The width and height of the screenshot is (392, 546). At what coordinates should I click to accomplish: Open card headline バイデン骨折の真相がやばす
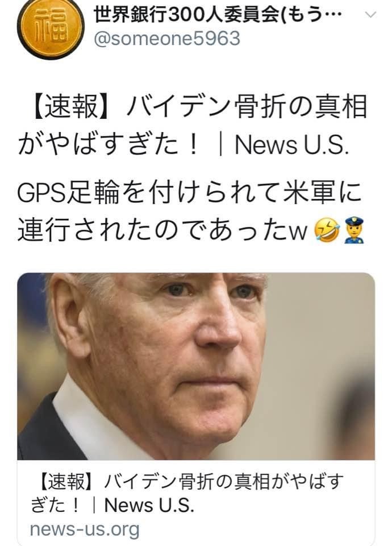point(224,482)
